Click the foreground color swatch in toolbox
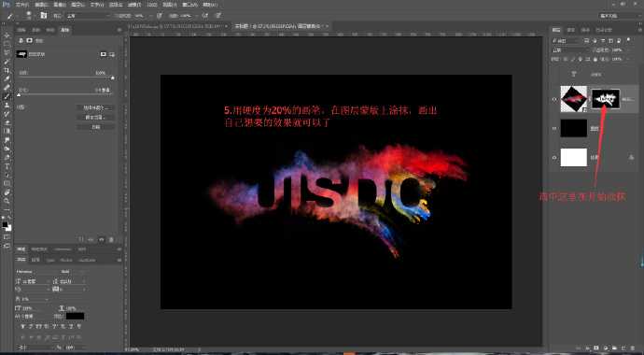Image resolution: width=644 pixels, height=355 pixels. pos(5,224)
